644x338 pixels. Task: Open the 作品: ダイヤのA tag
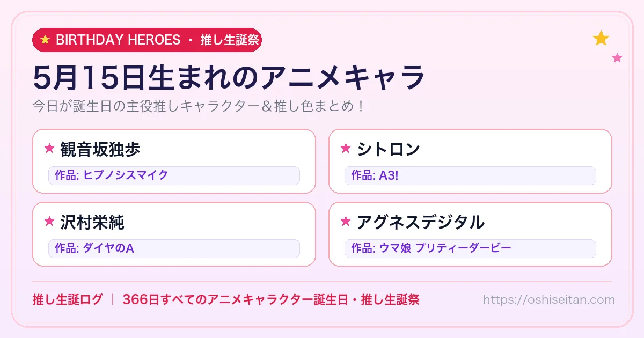pyautogui.click(x=174, y=248)
